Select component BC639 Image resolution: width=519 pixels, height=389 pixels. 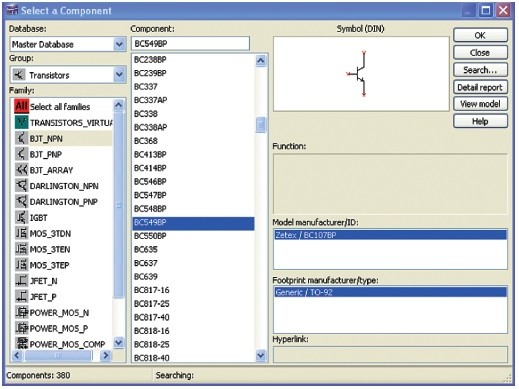193,276
